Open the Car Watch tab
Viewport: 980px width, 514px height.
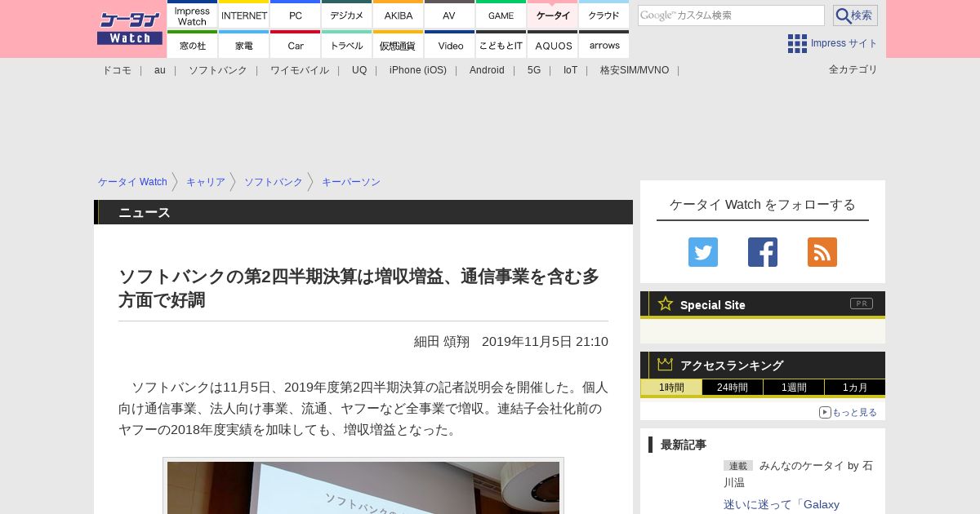(x=296, y=44)
